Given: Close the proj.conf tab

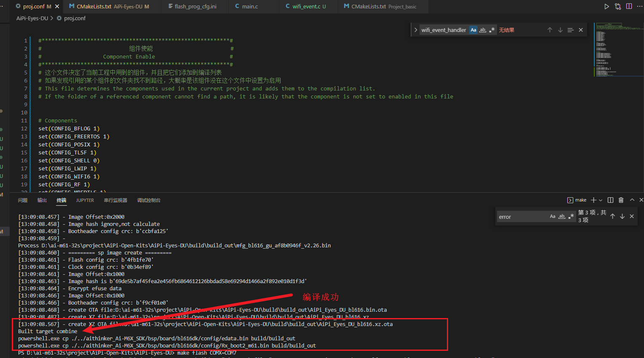Looking at the screenshot, I should pos(57,6).
